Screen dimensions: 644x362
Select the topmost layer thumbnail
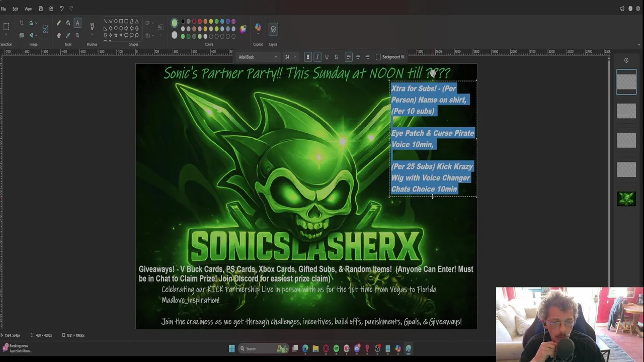626,81
